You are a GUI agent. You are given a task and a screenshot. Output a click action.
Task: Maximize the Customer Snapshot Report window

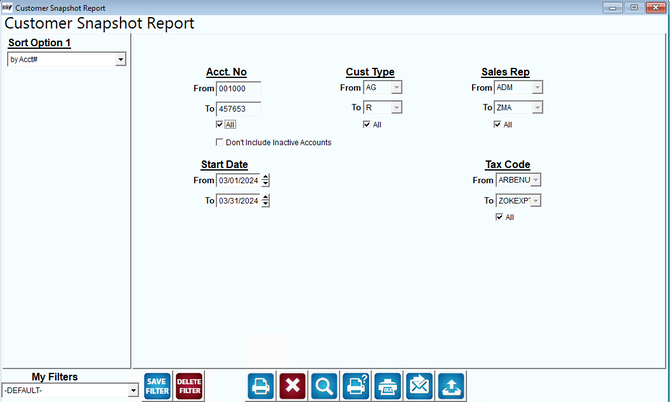tap(634, 7)
